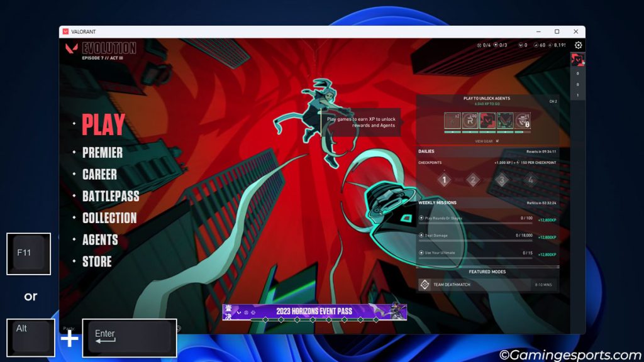Click the player card avatar in the sidebar

click(x=577, y=60)
